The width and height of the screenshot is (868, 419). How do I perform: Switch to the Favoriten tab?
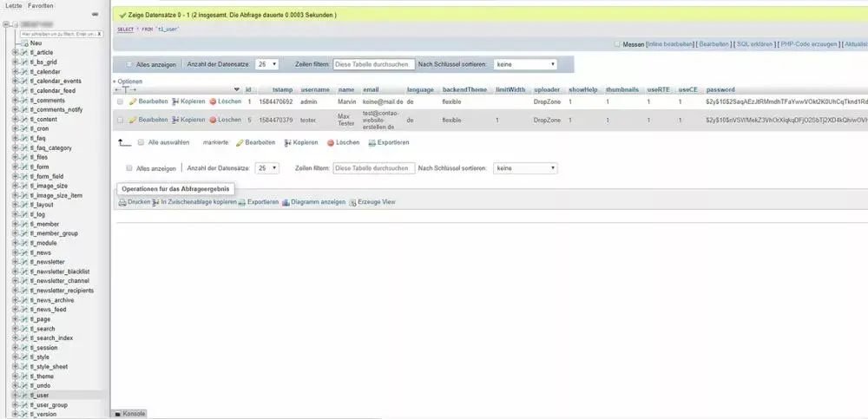click(x=40, y=5)
